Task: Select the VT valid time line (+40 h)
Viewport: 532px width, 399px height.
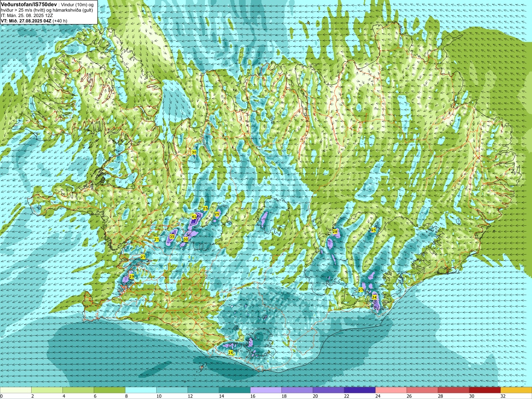Action: [x=34, y=20]
